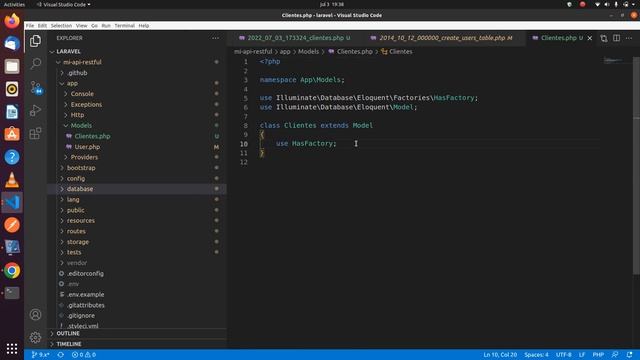Open the Edit menu
This screenshot has width=640, height=360.
click(x=42, y=25)
